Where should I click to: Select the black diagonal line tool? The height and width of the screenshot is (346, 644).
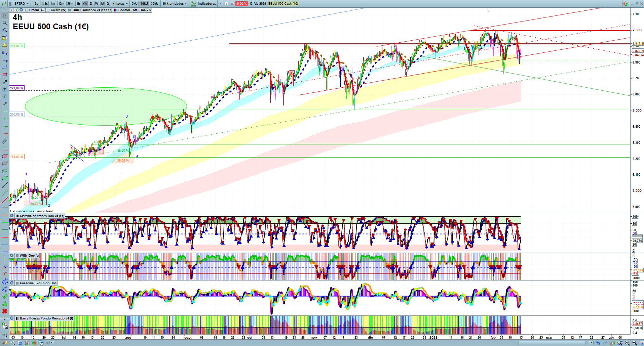(5, 185)
